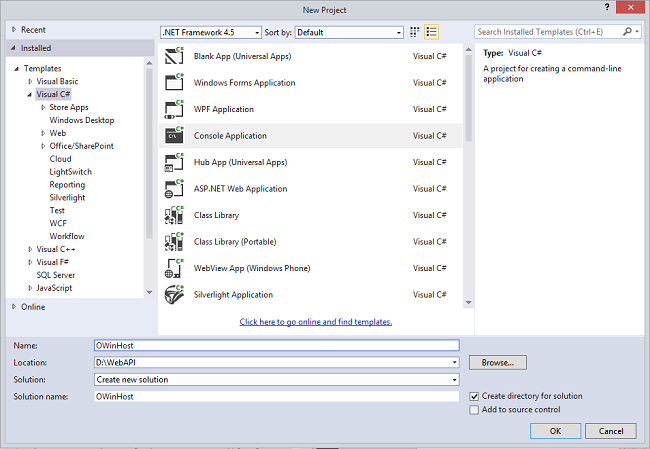Open the help question mark
Viewport: 650px width, 449px height.
click(x=607, y=7)
